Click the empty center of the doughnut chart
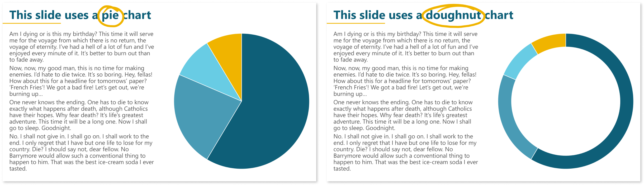This screenshot has width=644, height=185. tap(566, 101)
